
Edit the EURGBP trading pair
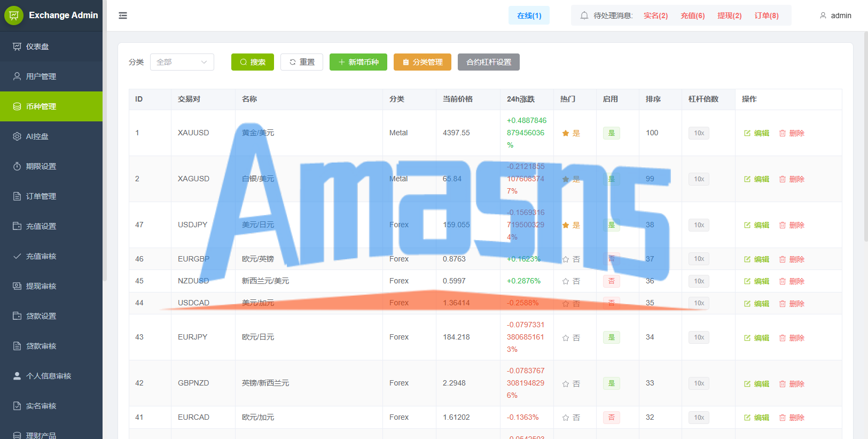click(756, 259)
